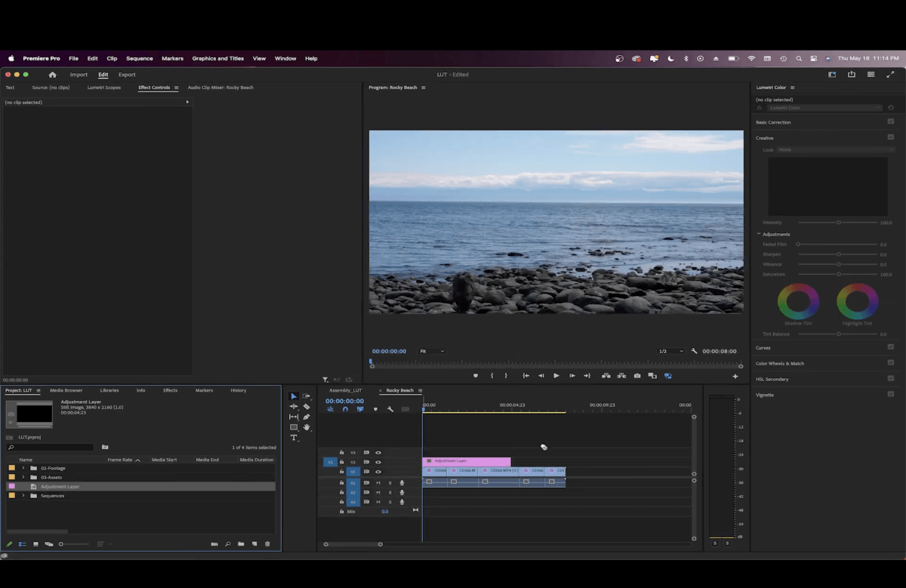Open Lumetri Color panel menu
906x588 pixels.
pyautogui.click(x=792, y=88)
